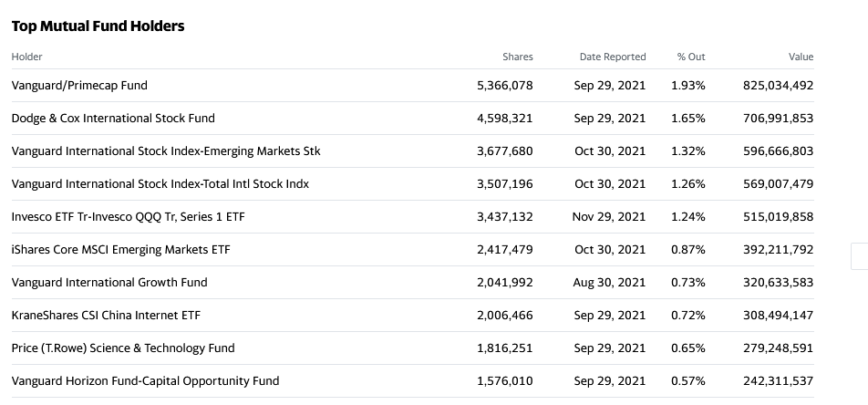The height and width of the screenshot is (405, 868).
Task: Click the Holder column header
Action: (26, 57)
